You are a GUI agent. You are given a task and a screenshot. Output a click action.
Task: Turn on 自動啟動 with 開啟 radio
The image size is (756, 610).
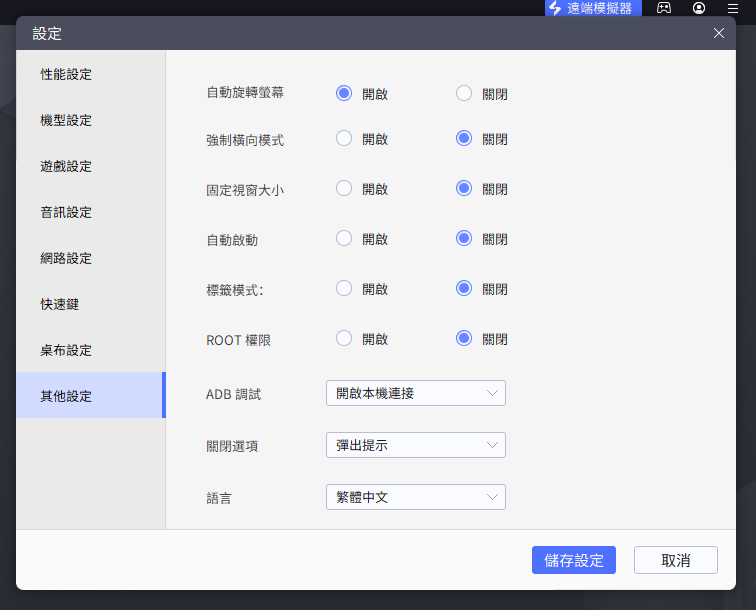[x=344, y=238]
